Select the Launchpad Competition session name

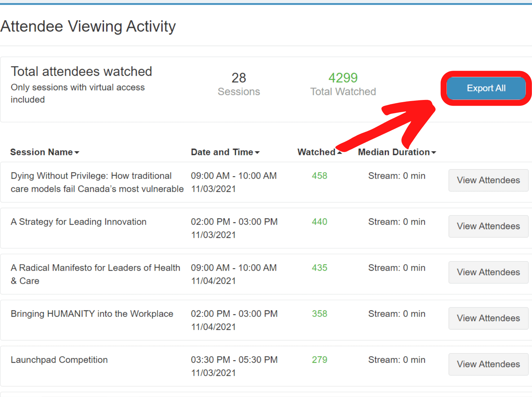pyautogui.click(x=59, y=360)
